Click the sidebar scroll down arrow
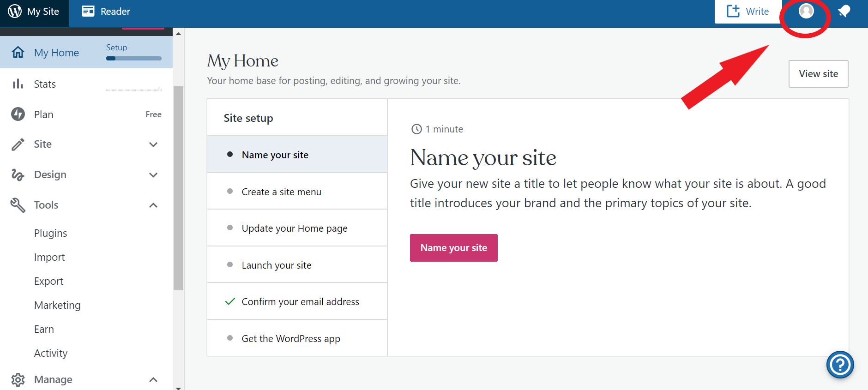Image resolution: width=868 pixels, height=390 pixels. pyautogui.click(x=178, y=388)
